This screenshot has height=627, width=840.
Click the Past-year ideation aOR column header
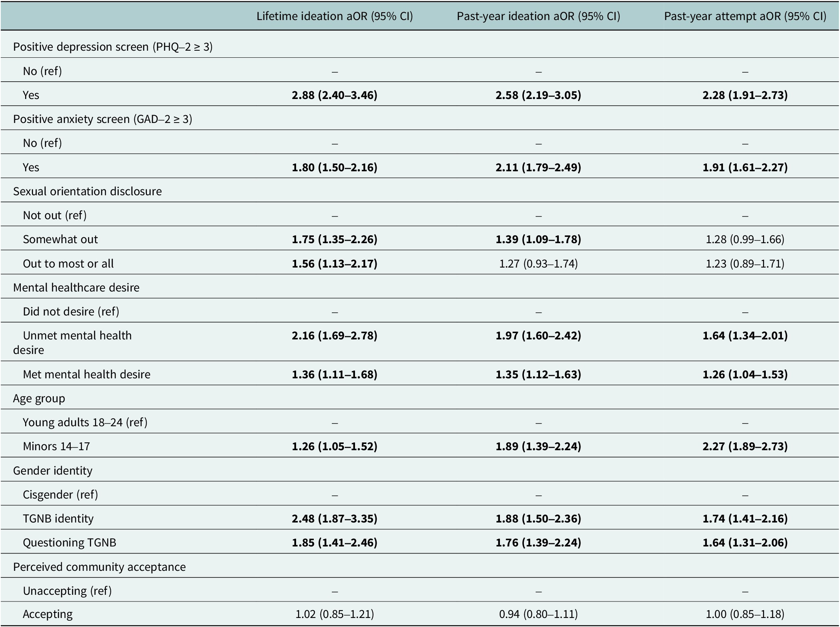(x=538, y=16)
